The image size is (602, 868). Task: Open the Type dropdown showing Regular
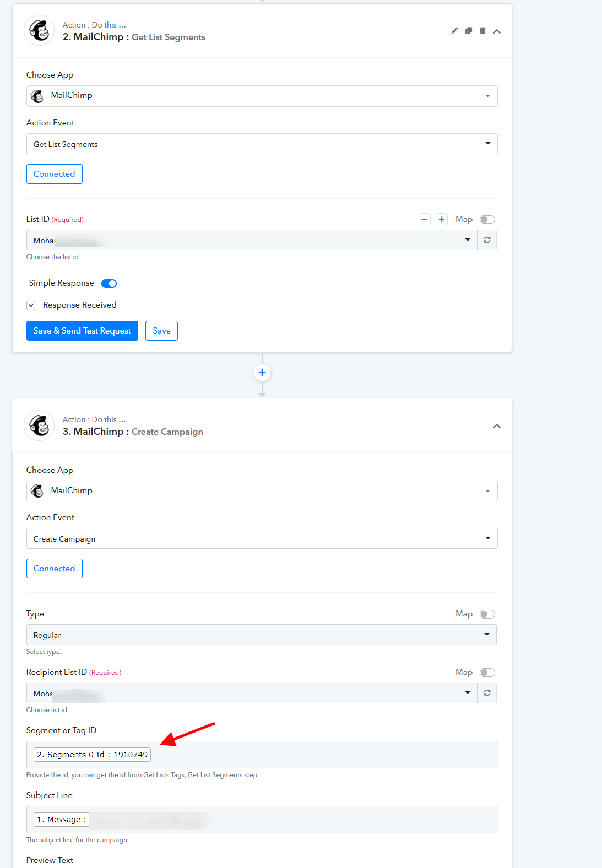click(262, 635)
